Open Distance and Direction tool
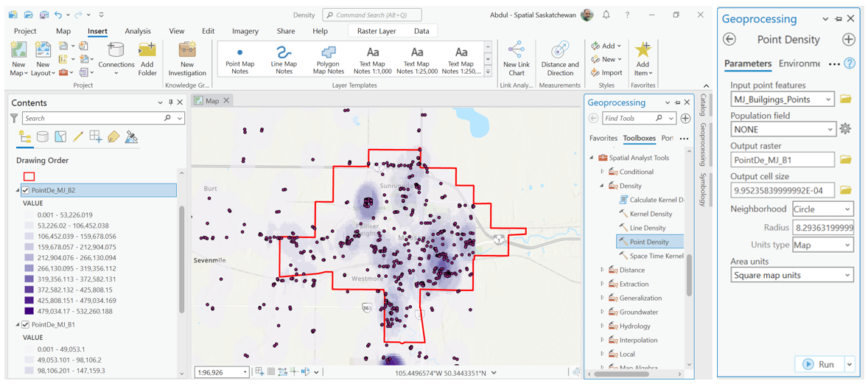The height and width of the screenshot is (384, 868). [x=560, y=52]
